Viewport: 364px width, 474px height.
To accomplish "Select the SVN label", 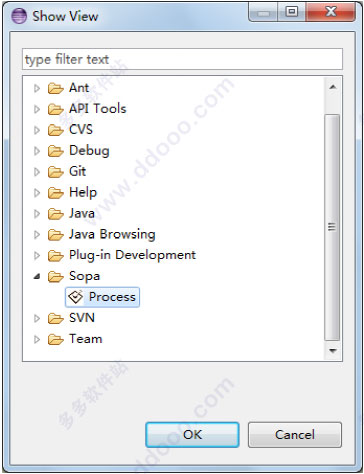I will (x=82, y=318).
